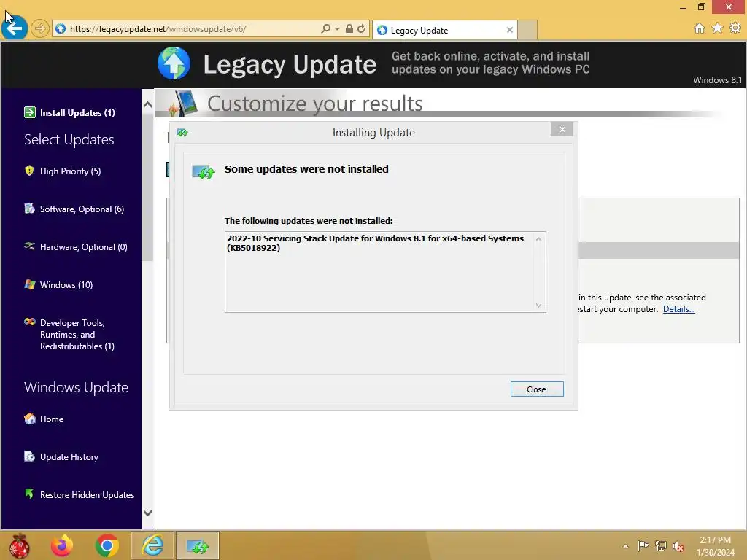Launch Google Chrome from the taskbar

coord(107,545)
